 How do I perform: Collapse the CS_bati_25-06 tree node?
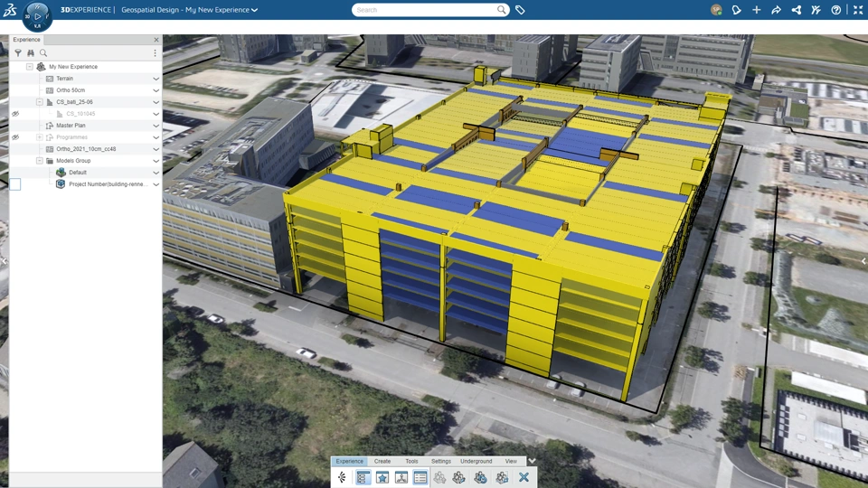(39, 102)
